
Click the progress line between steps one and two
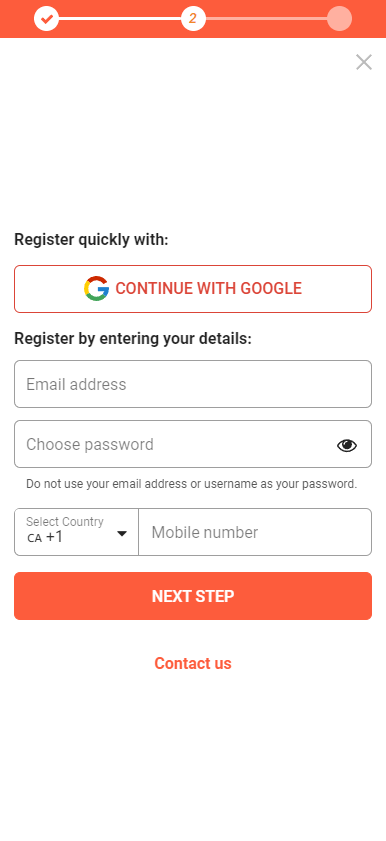pyautogui.click(x=120, y=19)
